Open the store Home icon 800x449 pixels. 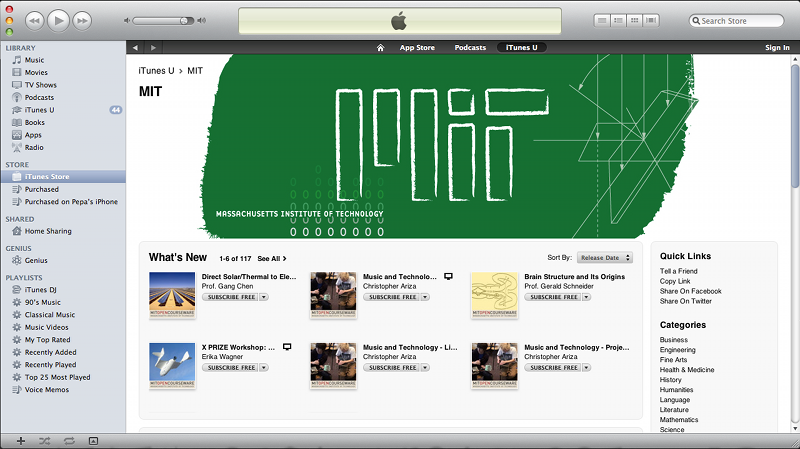click(380, 47)
